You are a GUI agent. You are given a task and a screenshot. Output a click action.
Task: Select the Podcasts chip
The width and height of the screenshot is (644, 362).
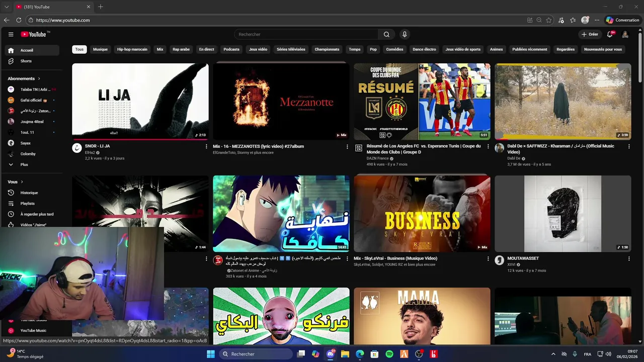[x=231, y=49]
